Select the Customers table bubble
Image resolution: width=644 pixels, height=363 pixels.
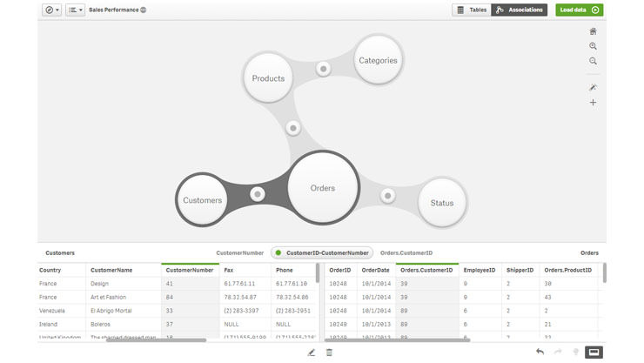[x=202, y=200]
